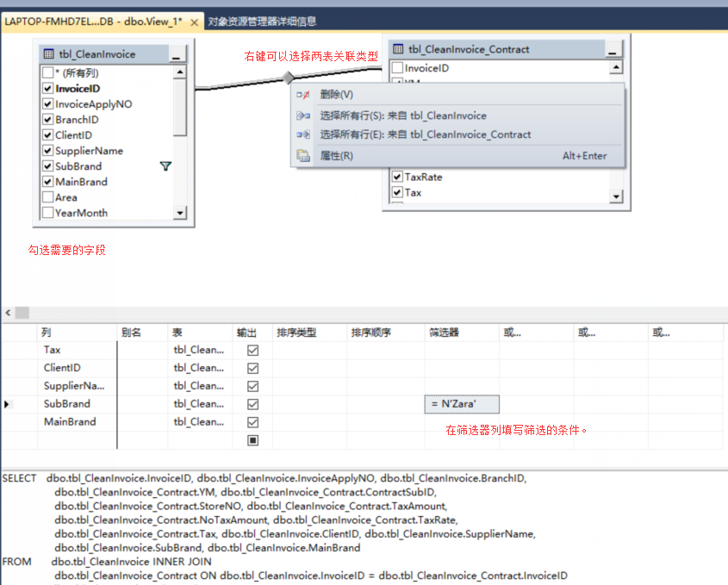Screen dimensions: 728x585
Task: Click the filter cell for MainBrand row
Action: pyautogui.click(x=462, y=422)
